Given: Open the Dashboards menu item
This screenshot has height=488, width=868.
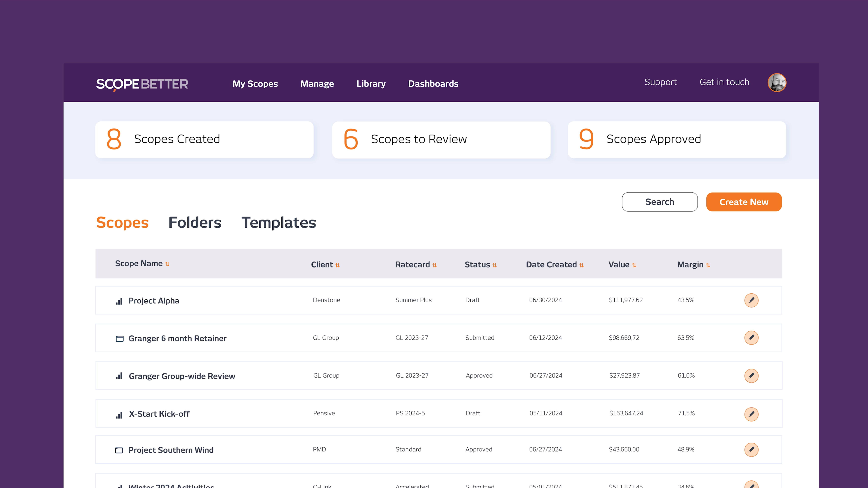Looking at the screenshot, I should (x=433, y=84).
